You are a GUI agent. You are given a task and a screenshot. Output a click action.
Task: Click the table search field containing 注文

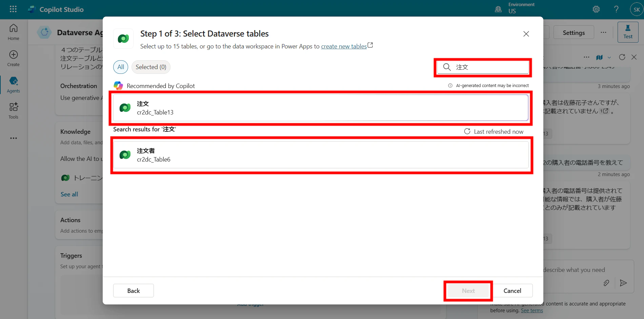tap(483, 67)
